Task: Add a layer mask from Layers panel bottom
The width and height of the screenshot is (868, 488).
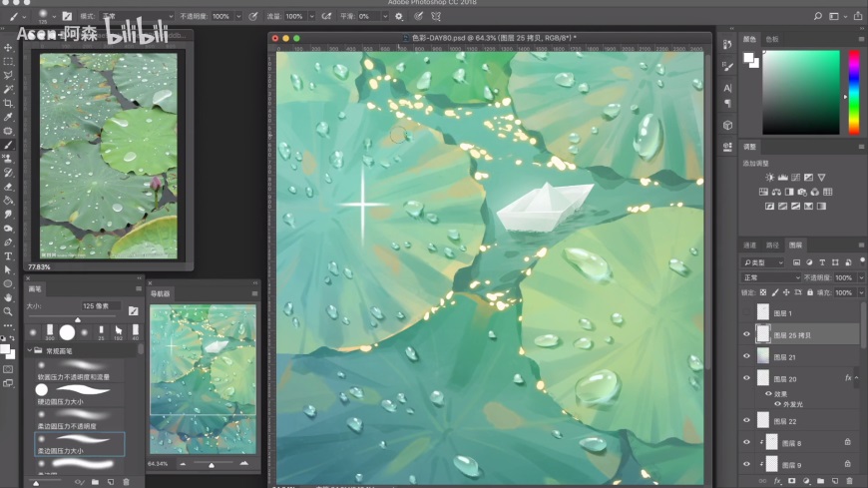Action: pos(791,481)
